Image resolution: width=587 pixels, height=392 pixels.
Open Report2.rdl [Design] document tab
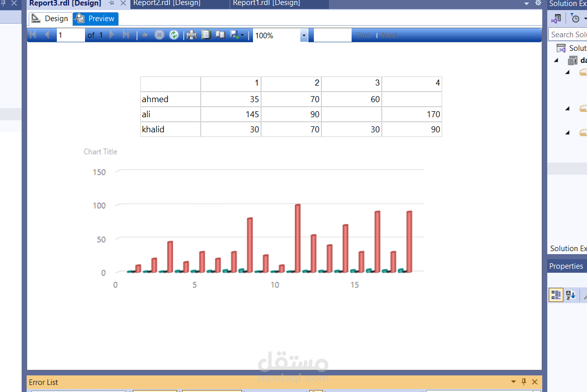pyautogui.click(x=167, y=4)
